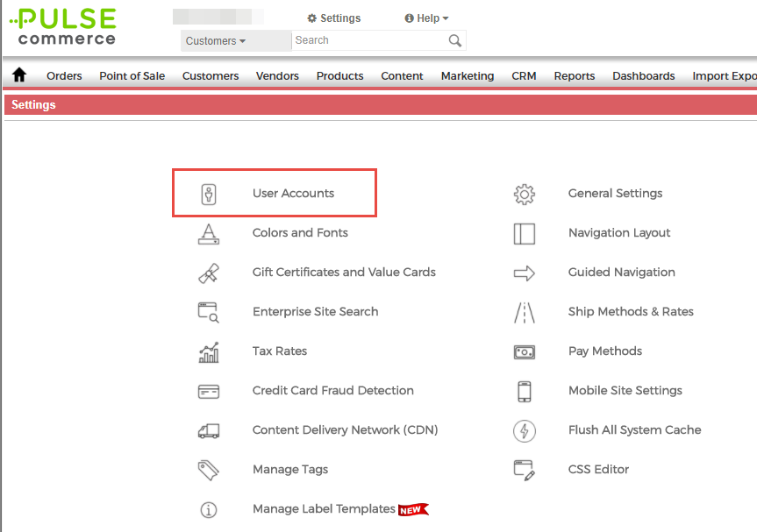Open the Point of Sale menu
The height and width of the screenshot is (532, 757).
pos(132,75)
